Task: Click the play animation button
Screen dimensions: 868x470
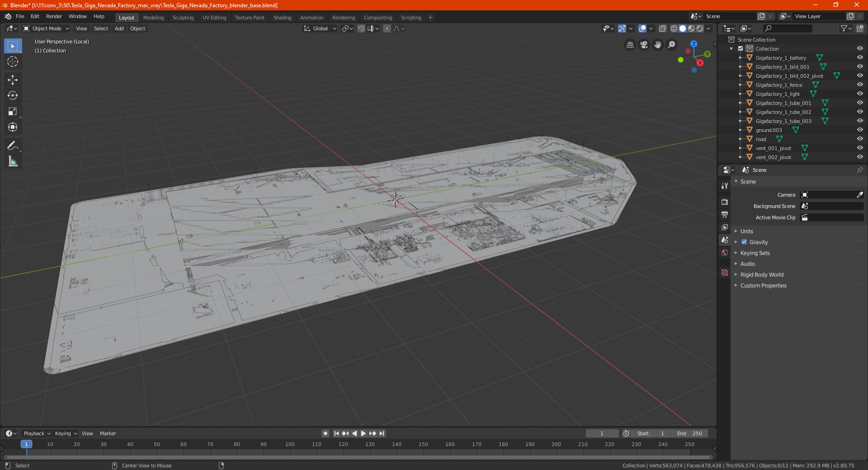Action: tap(363, 433)
